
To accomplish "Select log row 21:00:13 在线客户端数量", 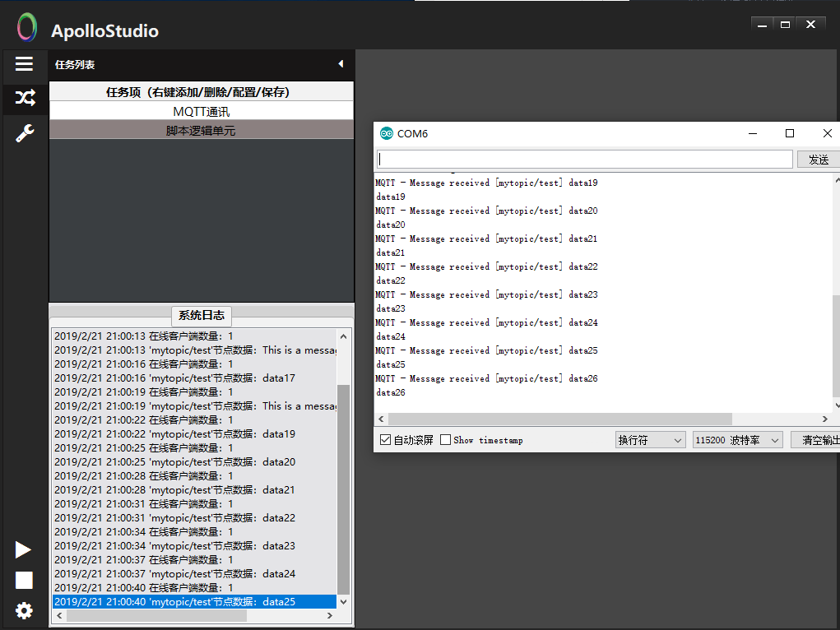I will pos(194,336).
